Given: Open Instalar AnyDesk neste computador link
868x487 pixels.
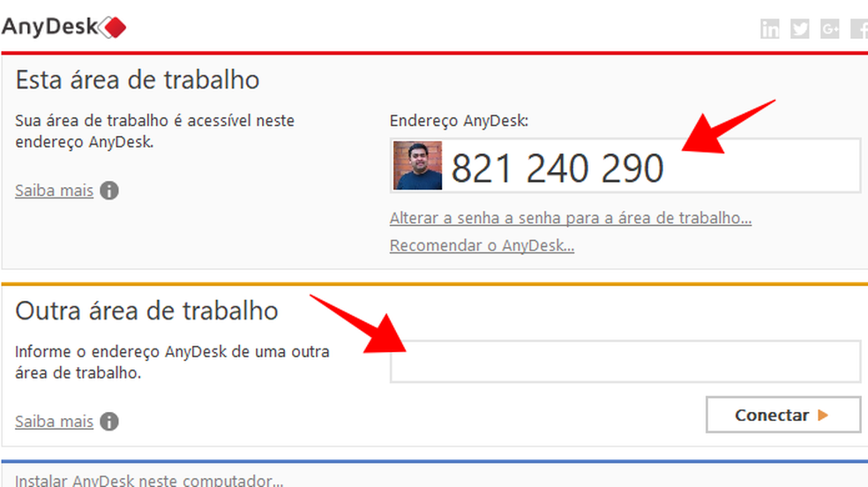Looking at the screenshot, I should click(149, 480).
